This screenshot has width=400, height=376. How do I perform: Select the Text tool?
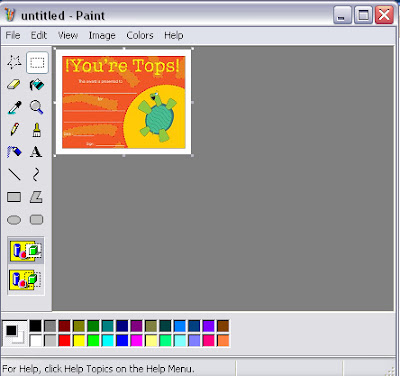36,152
